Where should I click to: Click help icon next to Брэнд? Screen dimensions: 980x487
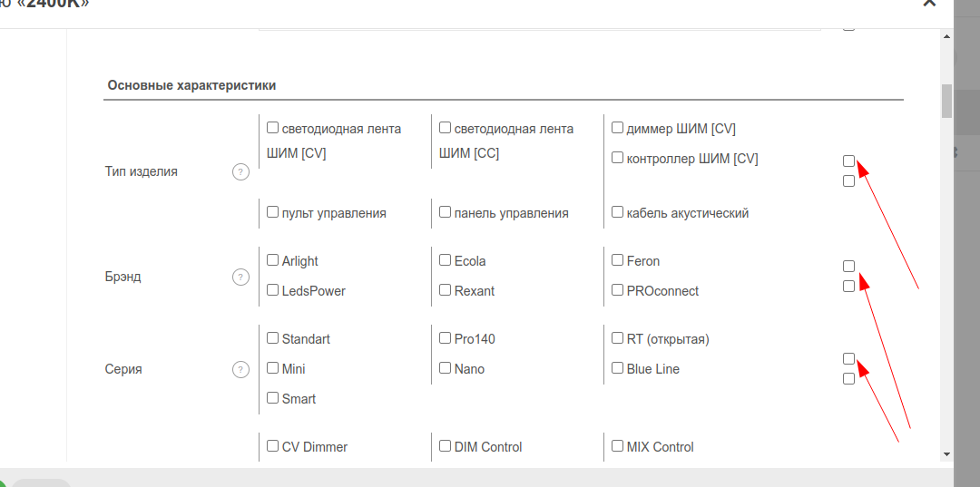click(x=240, y=278)
